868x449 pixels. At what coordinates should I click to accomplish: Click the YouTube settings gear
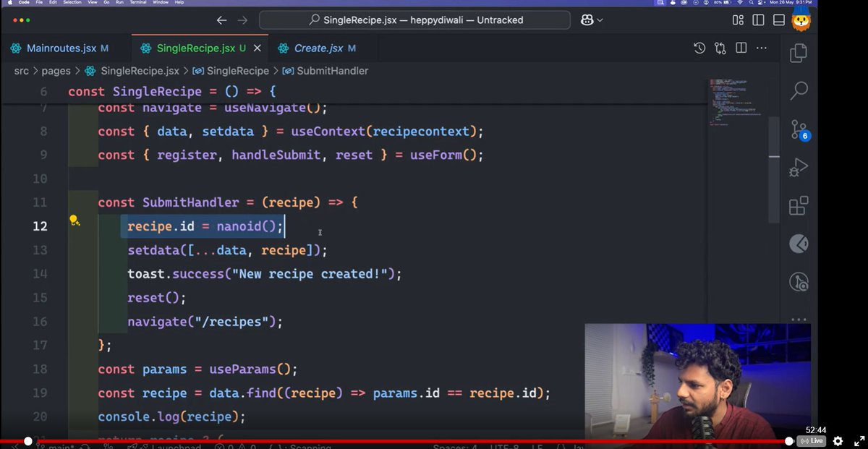[838, 440]
